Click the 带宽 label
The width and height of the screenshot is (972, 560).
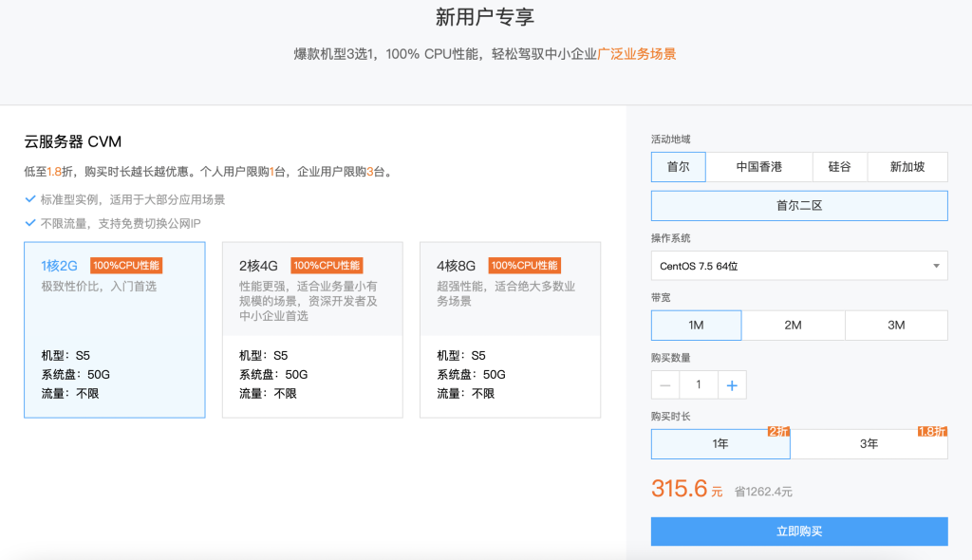click(x=661, y=298)
